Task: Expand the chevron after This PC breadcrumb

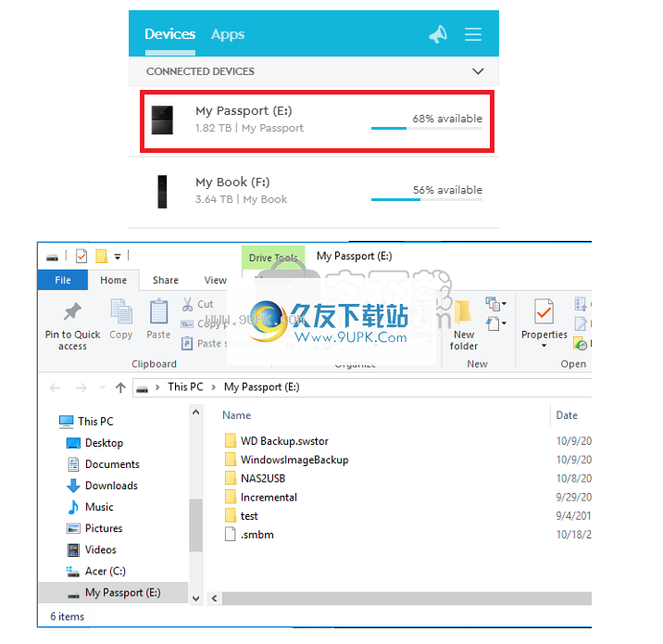Action: coord(214,387)
